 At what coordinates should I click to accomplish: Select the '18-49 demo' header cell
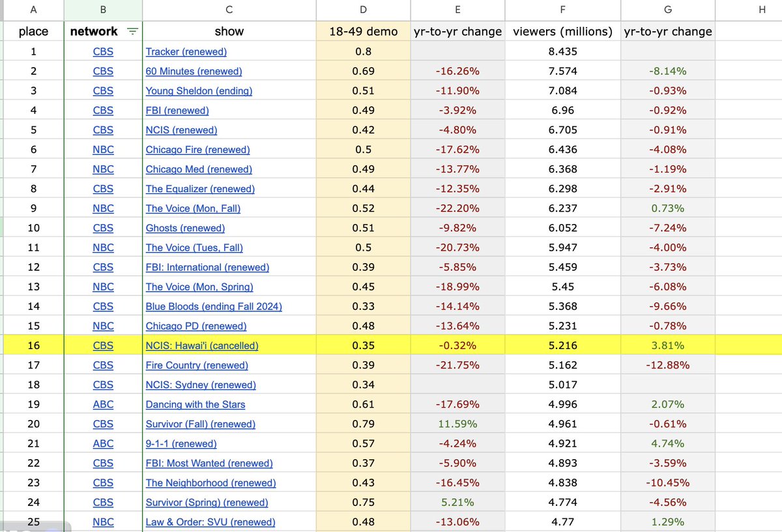click(x=363, y=31)
